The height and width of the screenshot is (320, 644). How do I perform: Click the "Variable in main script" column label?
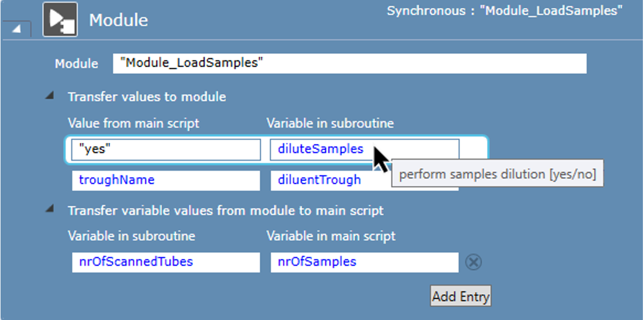pos(331,236)
